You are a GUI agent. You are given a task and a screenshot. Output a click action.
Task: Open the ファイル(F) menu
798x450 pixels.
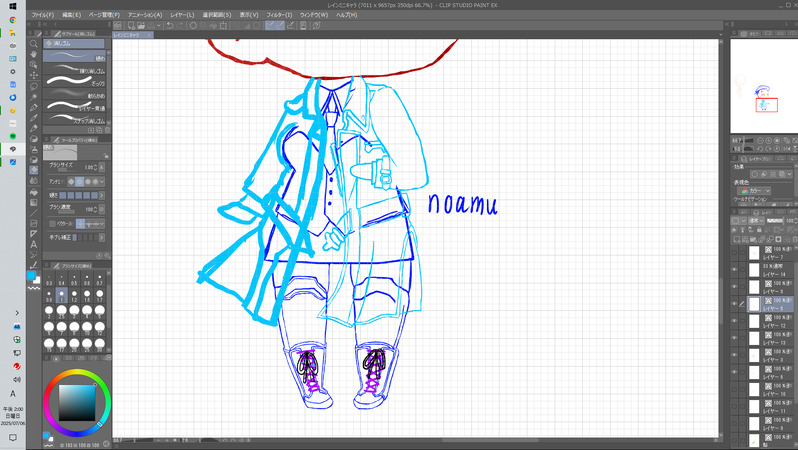(x=43, y=15)
